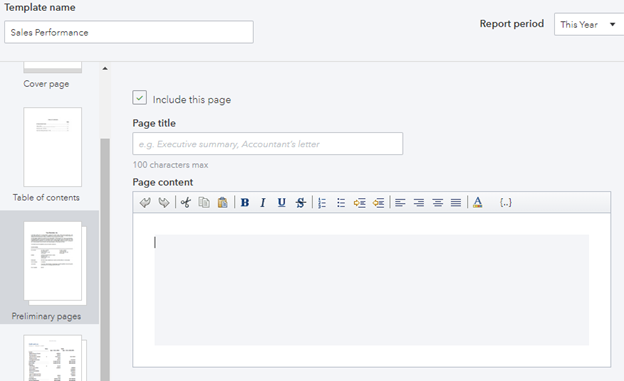
Task: Insert placeholder with curly braces icon
Action: tap(505, 203)
